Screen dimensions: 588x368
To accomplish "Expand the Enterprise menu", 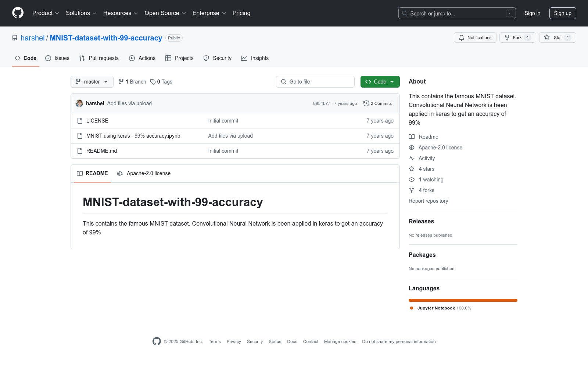I will pos(209,13).
